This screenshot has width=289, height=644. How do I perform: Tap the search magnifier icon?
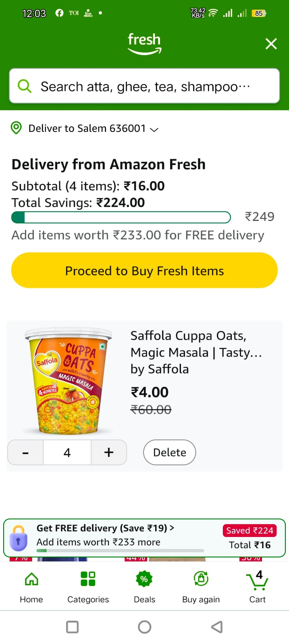[x=25, y=86]
